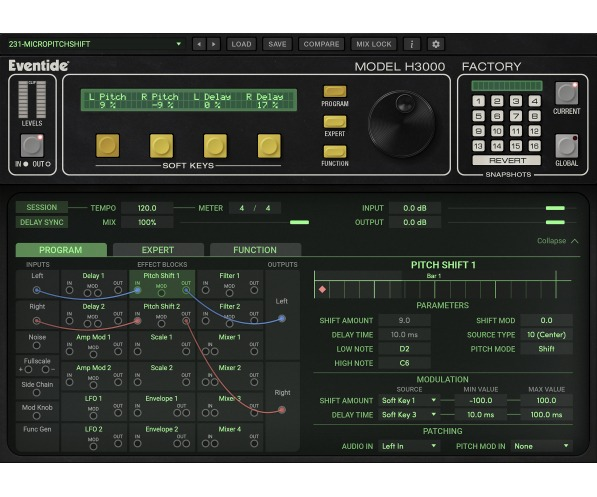
Task: Click the Delay 1 IN jack
Action: coord(69,290)
